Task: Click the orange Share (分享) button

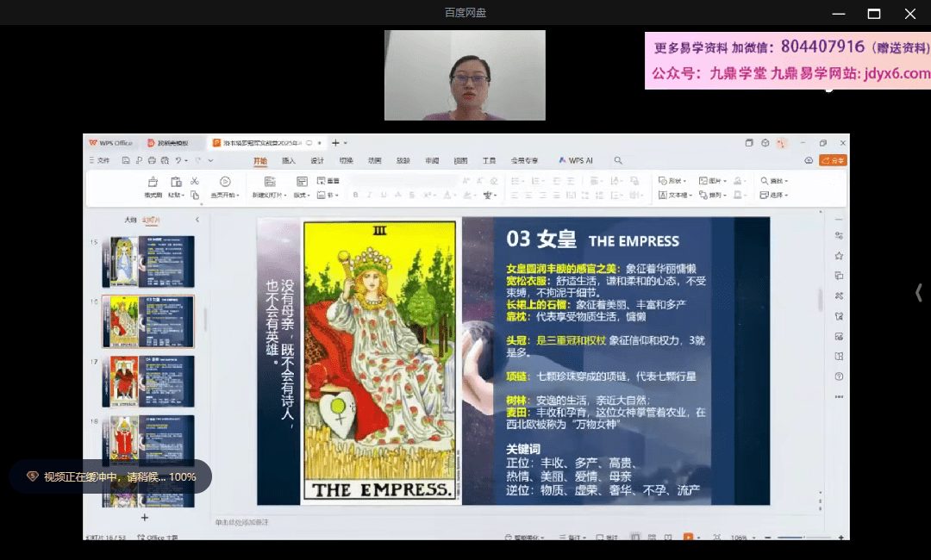Action: tap(833, 160)
